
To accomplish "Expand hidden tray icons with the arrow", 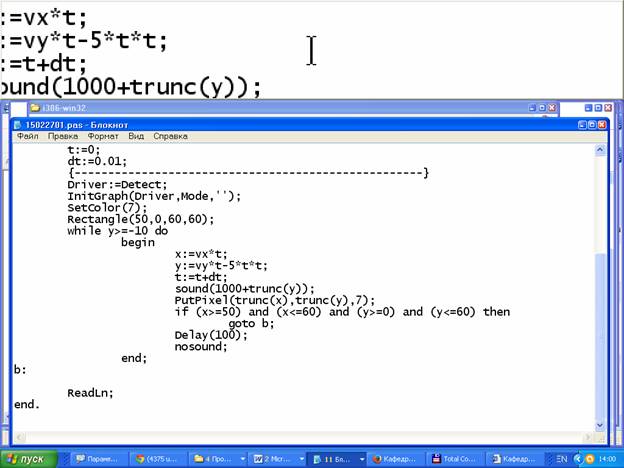I will [x=577, y=459].
